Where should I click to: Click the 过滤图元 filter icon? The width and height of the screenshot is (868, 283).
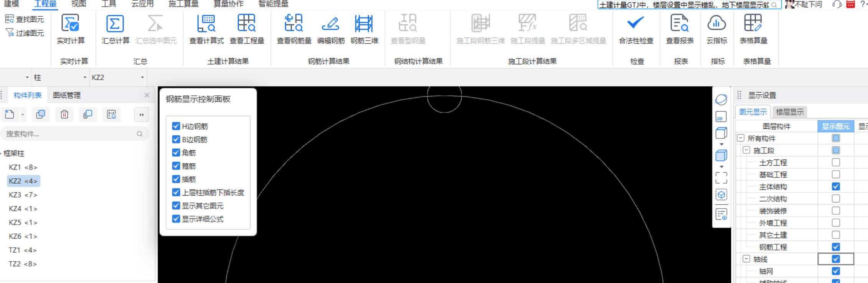pyautogui.click(x=10, y=33)
